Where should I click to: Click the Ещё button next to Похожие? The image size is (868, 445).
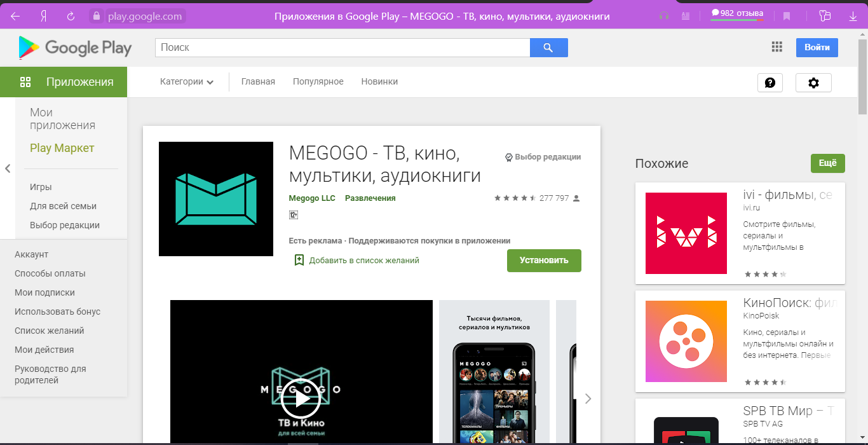[x=827, y=163]
